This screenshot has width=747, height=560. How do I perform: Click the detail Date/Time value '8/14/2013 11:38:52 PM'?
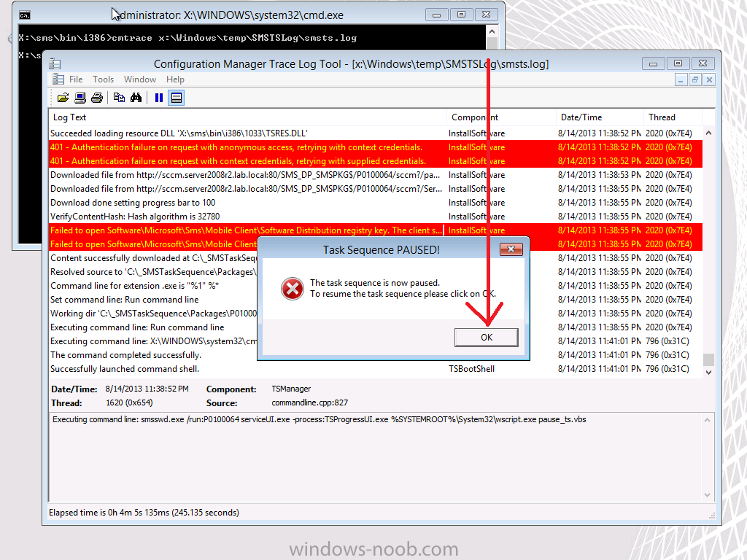click(147, 389)
